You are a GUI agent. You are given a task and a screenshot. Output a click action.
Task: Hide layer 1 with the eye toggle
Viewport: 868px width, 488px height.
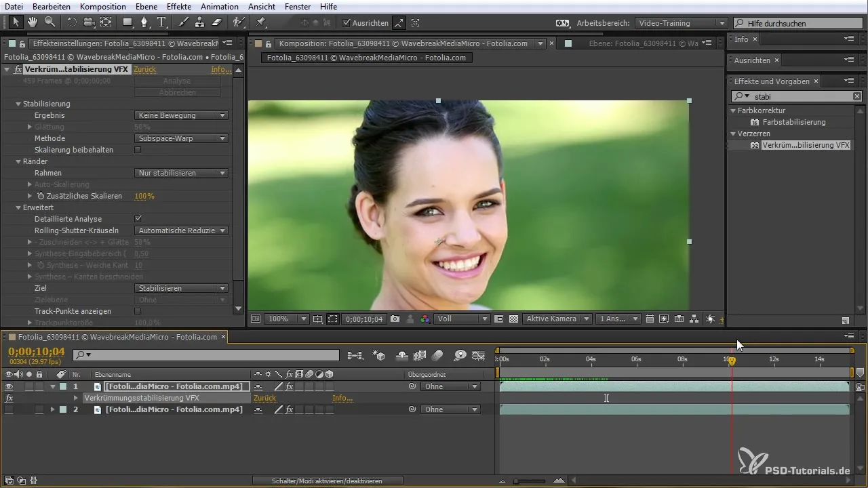coord(9,386)
